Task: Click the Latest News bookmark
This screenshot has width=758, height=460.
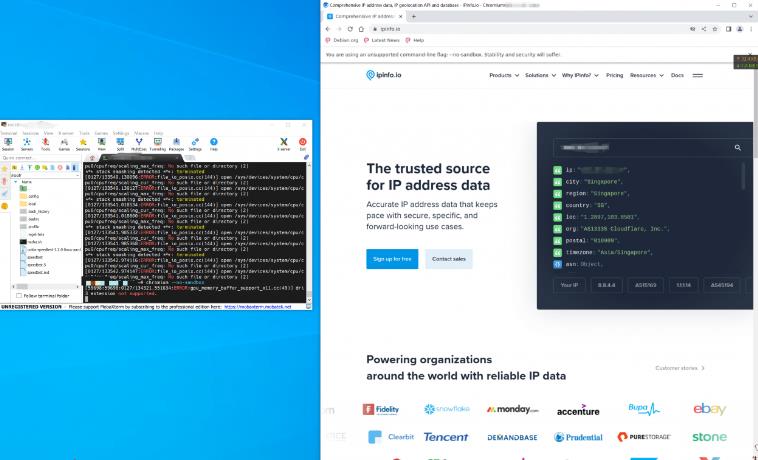Action: click(382, 41)
